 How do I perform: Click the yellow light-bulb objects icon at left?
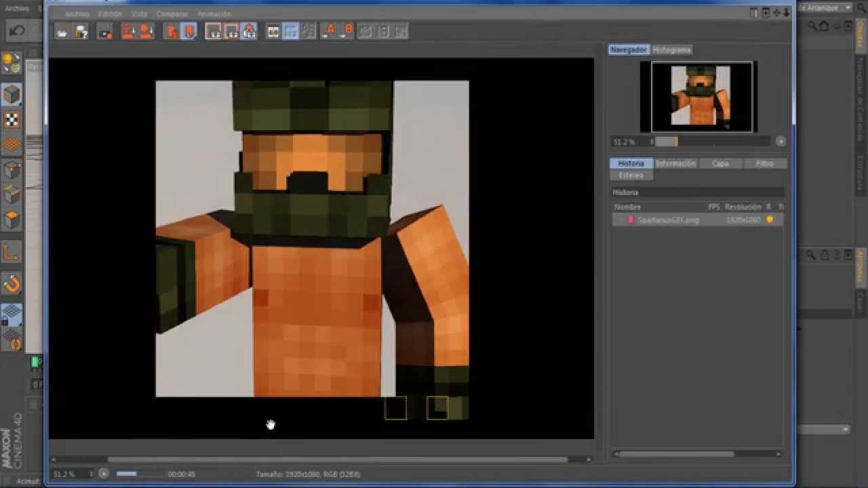click(12, 63)
